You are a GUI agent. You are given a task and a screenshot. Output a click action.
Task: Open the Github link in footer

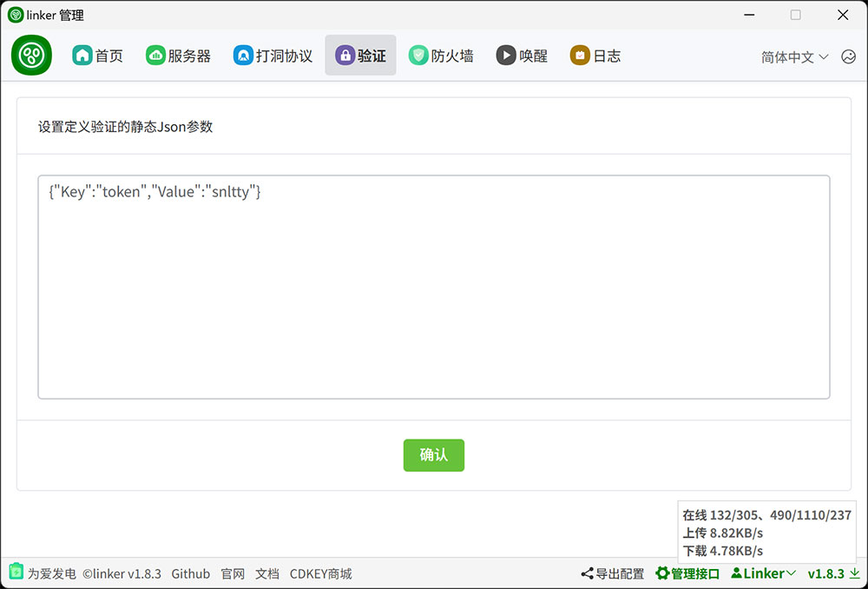pyautogui.click(x=190, y=573)
